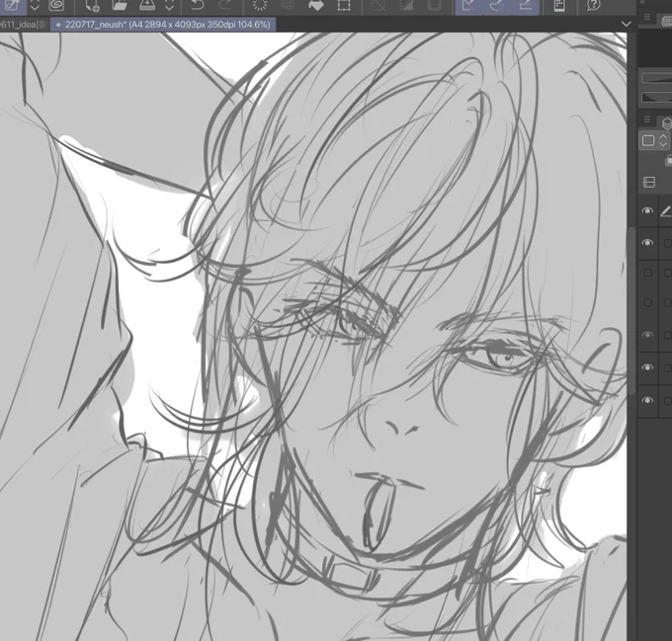
Task: Click the Clear Outside Selection icon
Action: pyautogui.click(x=288, y=5)
